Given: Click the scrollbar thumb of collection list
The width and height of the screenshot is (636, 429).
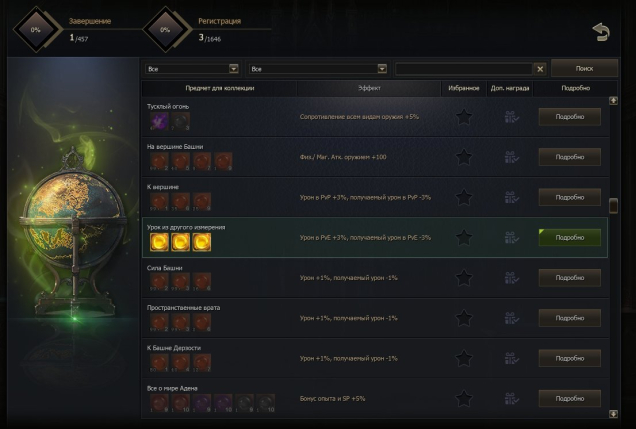Looking at the screenshot, I should click(613, 206).
